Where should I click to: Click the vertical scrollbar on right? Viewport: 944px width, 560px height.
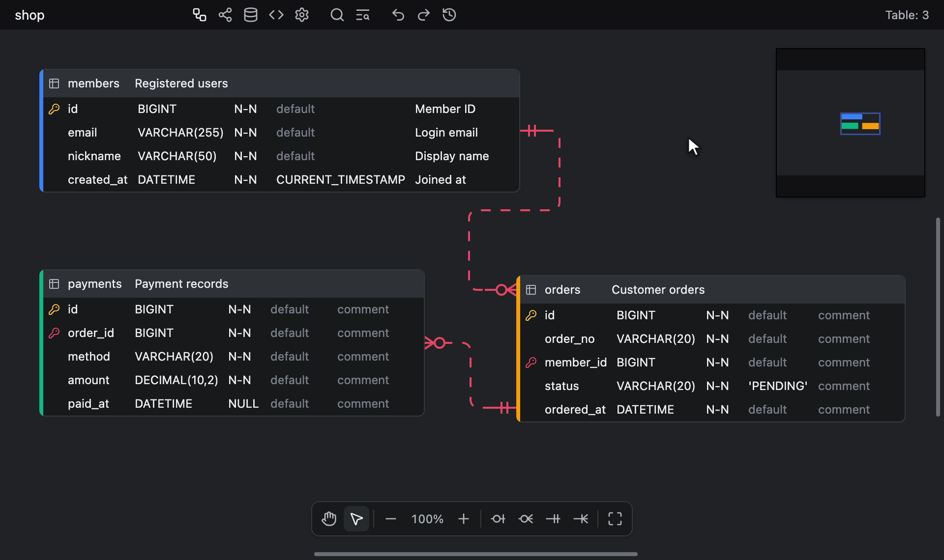click(x=938, y=317)
